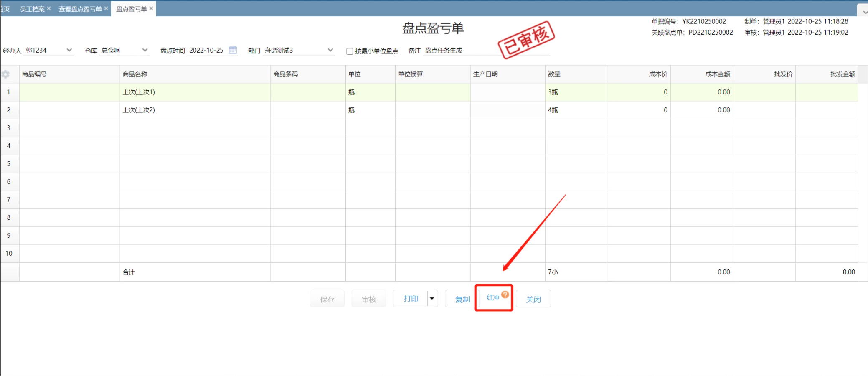Expand the 经办人 dropdown
This screenshot has width=868, height=376.
tap(69, 50)
